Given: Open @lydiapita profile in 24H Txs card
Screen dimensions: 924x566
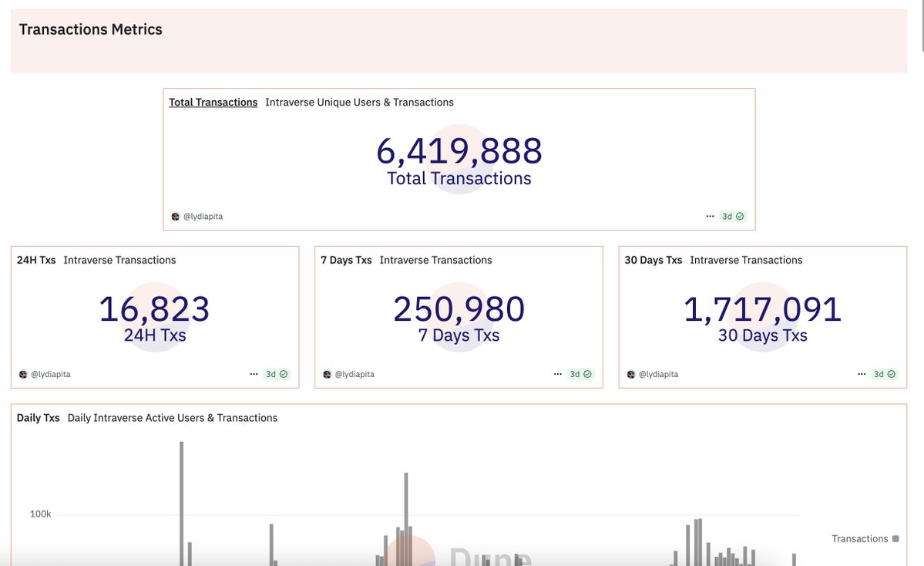Looking at the screenshot, I should point(51,375).
